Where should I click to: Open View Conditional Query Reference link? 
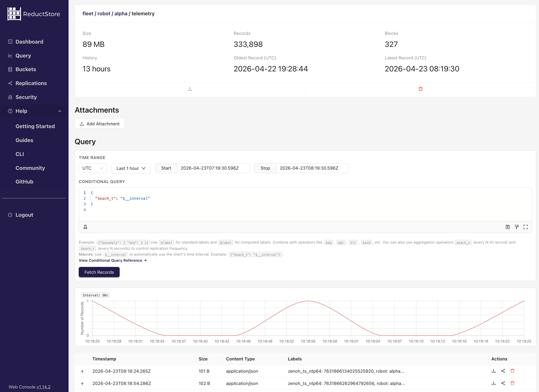[113, 261]
